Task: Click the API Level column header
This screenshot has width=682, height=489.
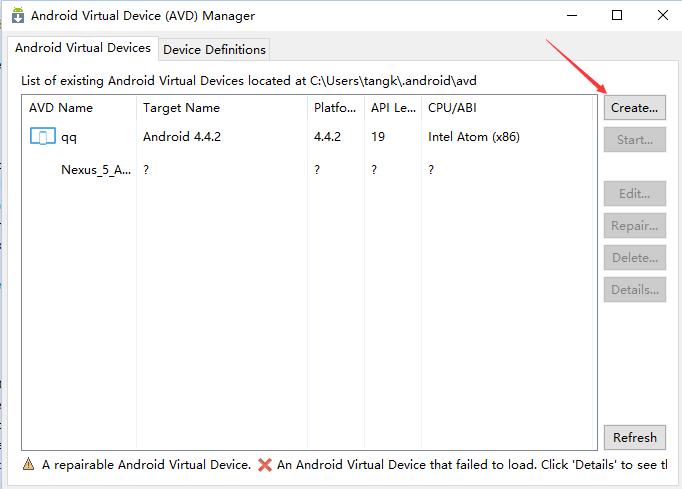Action: (393, 107)
